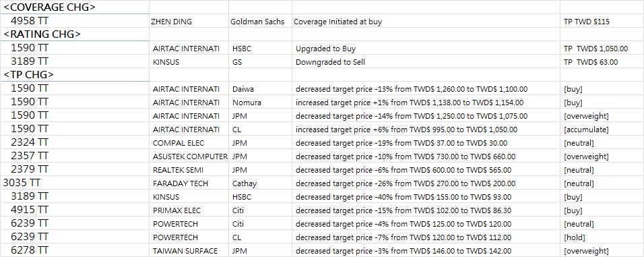The height and width of the screenshot is (257, 644).
Task: Click the PRIMAX ELEC company cell
Action: (189, 210)
